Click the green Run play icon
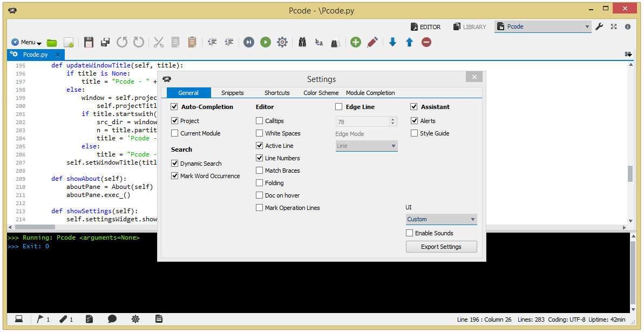Image resolution: width=644 pixels, height=333 pixels. pyautogui.click(x=266, y=42)
